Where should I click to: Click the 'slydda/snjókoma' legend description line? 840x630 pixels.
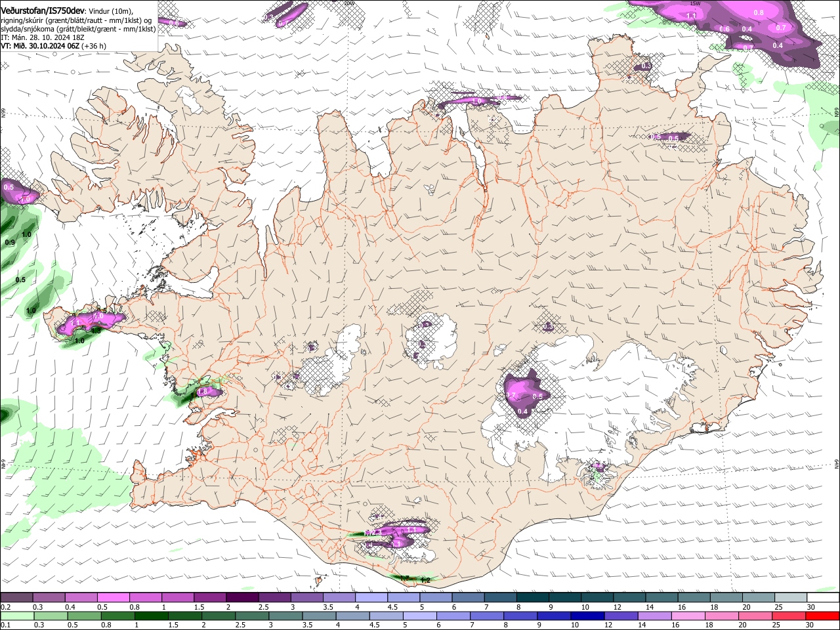click(x=78, y=29)
